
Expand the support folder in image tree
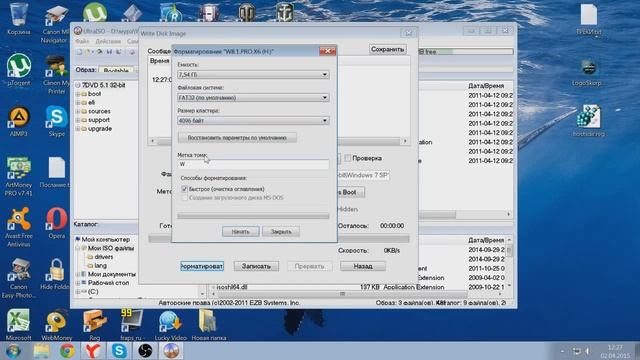point(78,120)
